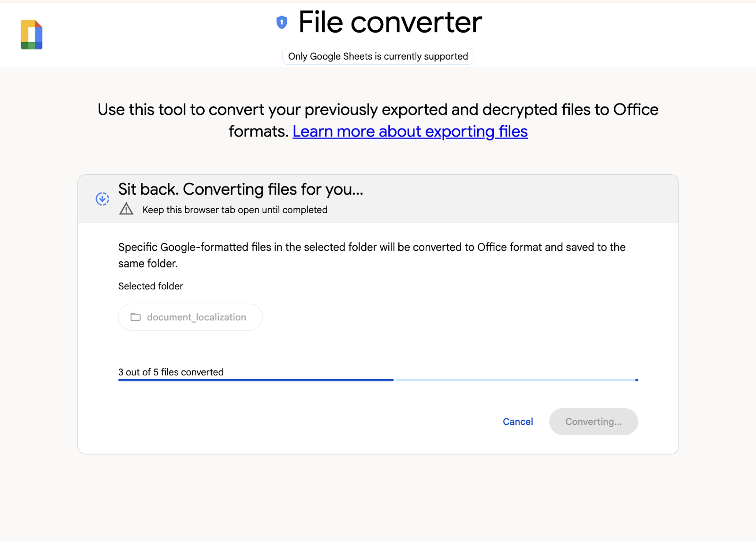Click the Selected folder label
Image resolution: width=756 pixels, height=542 pixels.
(150, 286)
